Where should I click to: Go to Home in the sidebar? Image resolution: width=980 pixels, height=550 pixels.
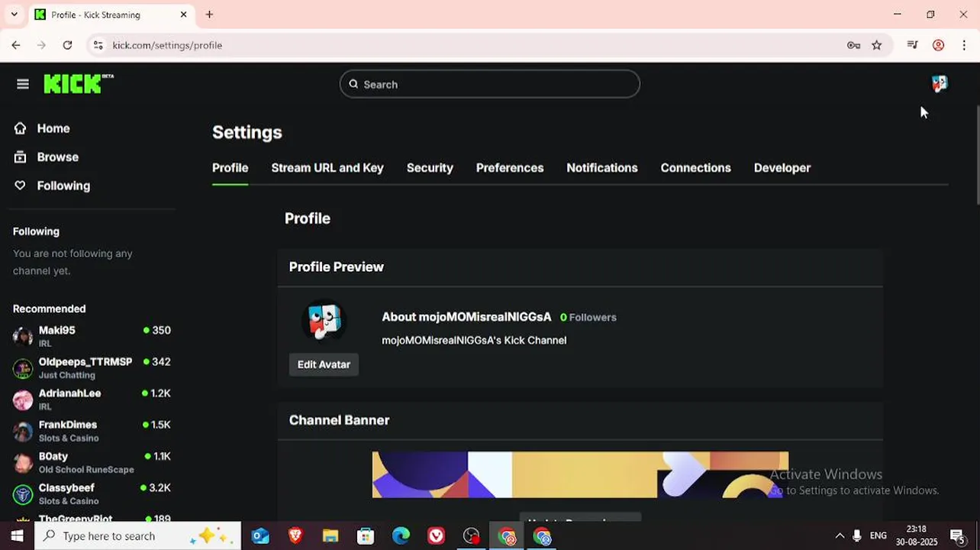tap(53, 128)
